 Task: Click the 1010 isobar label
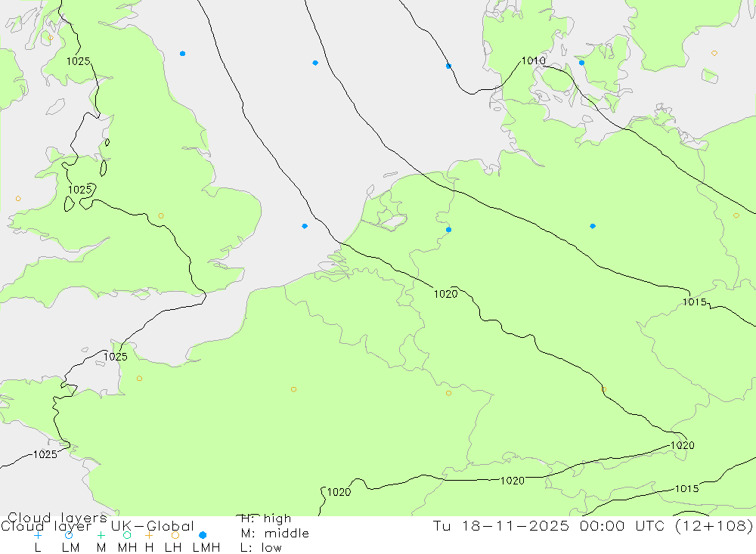click(x=534, y=60)
